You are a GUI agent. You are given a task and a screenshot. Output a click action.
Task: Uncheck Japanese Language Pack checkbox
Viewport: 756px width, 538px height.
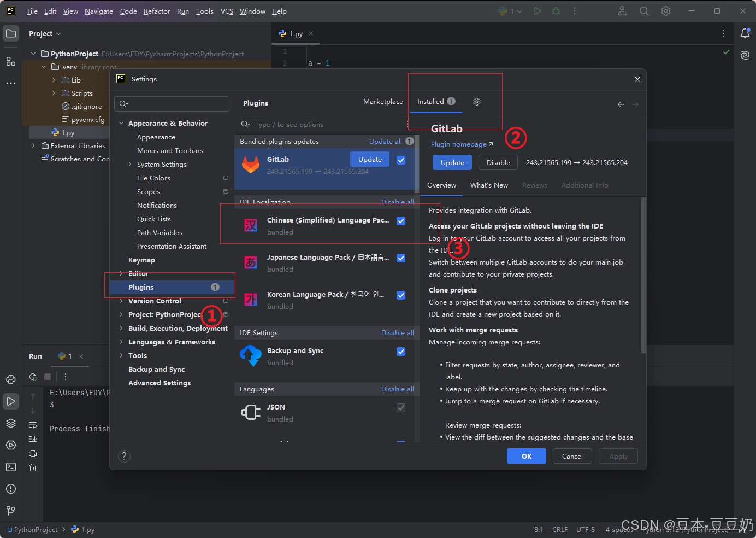click(401, 258)
